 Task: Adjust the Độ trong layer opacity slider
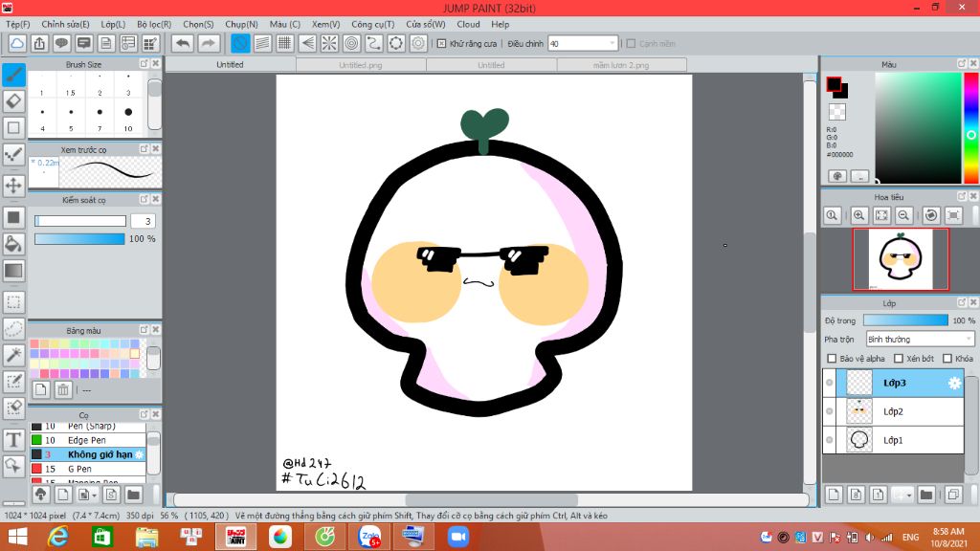click(x=905, y=320)
